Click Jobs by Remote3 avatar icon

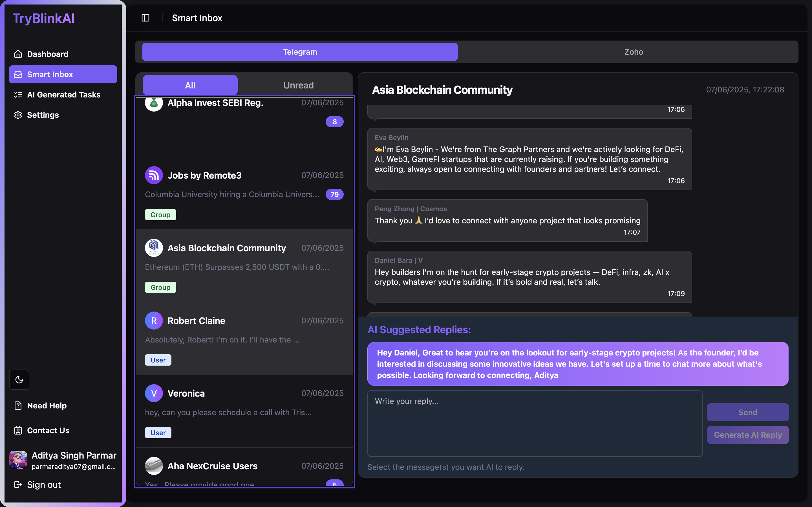tap(154, 175)
